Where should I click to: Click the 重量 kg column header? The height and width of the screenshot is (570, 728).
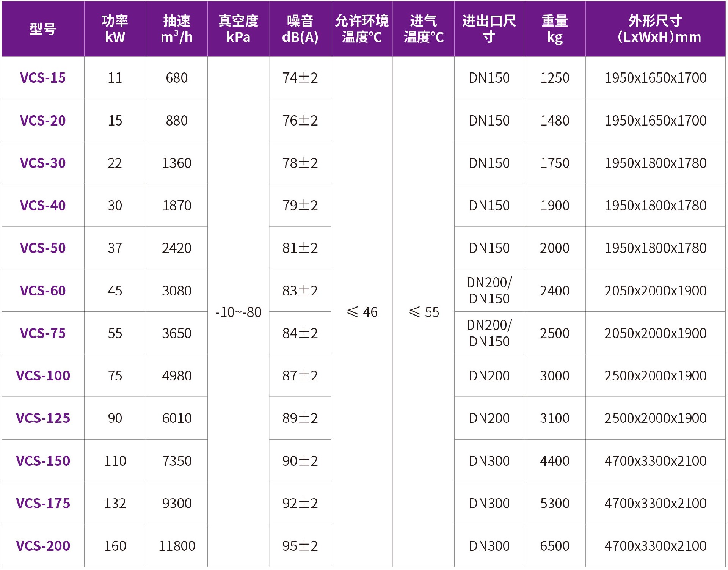555,29
